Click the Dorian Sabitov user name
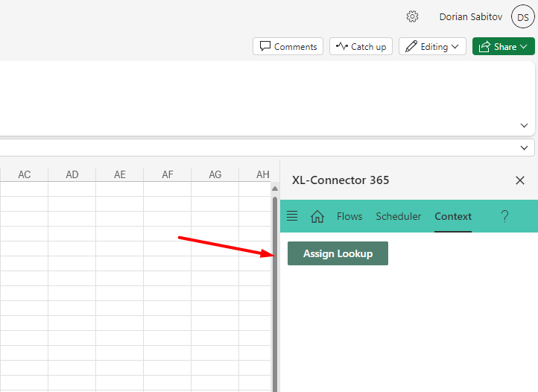538x392 pixels. (x=471, y=17)
